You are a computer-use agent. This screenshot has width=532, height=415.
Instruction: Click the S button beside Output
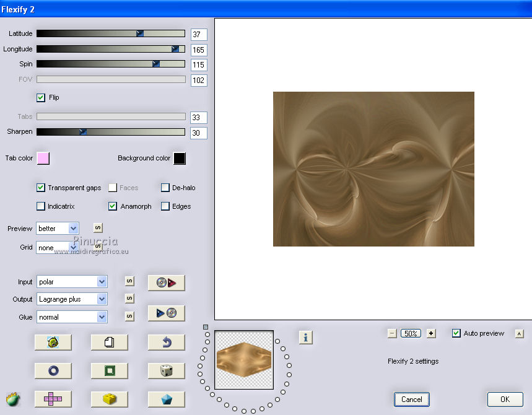tap(129, 299)
